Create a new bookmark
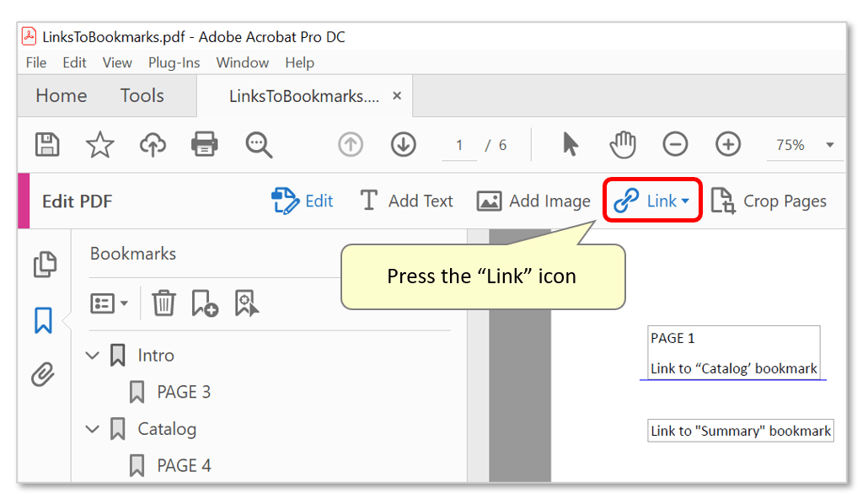This screenshot has height=504, width=868. [x=203, y=303]
